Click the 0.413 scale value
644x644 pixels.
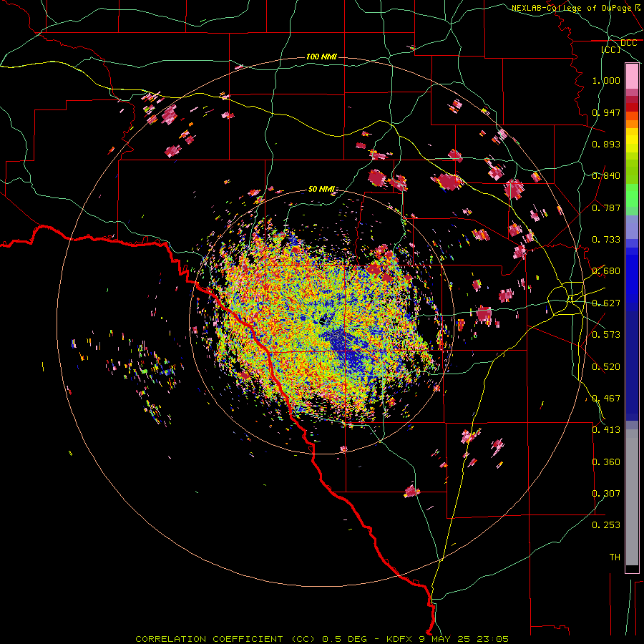coord(606,430)
